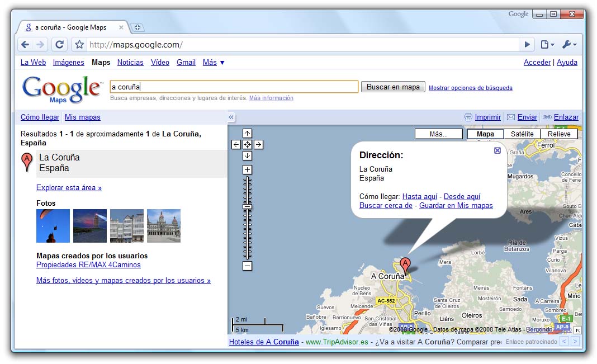Click Desde aquí in the info bubble

point(462,196)
